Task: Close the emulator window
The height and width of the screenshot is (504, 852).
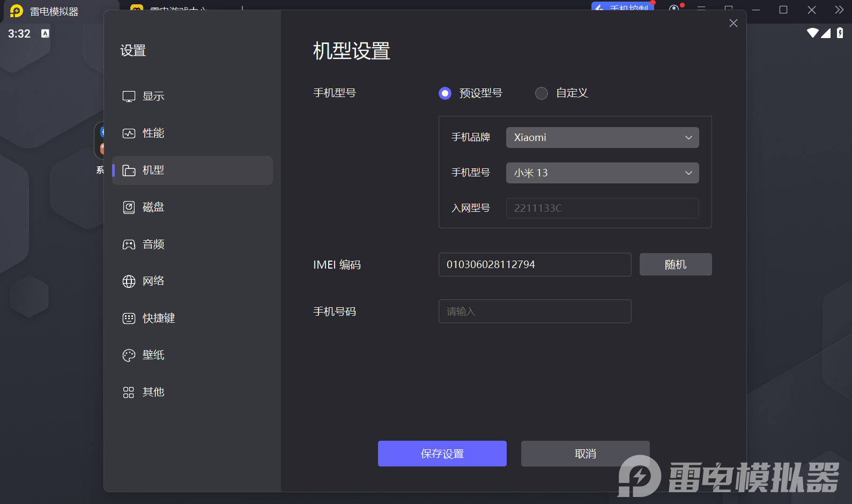Action: tap(812, 10)
